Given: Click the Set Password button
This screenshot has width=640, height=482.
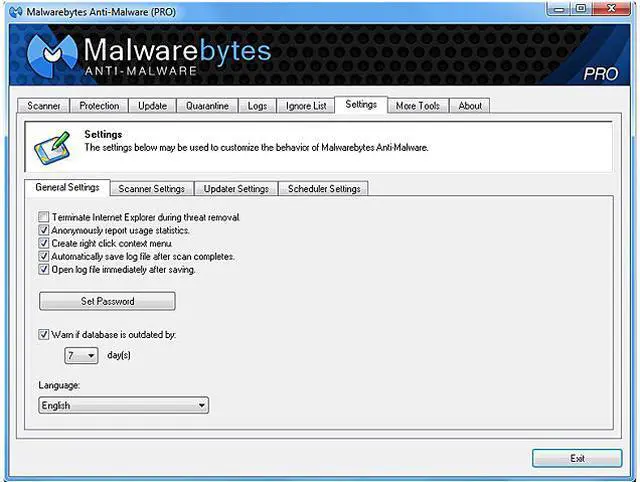Looking at the screenshot, I should tap(107, 301).
